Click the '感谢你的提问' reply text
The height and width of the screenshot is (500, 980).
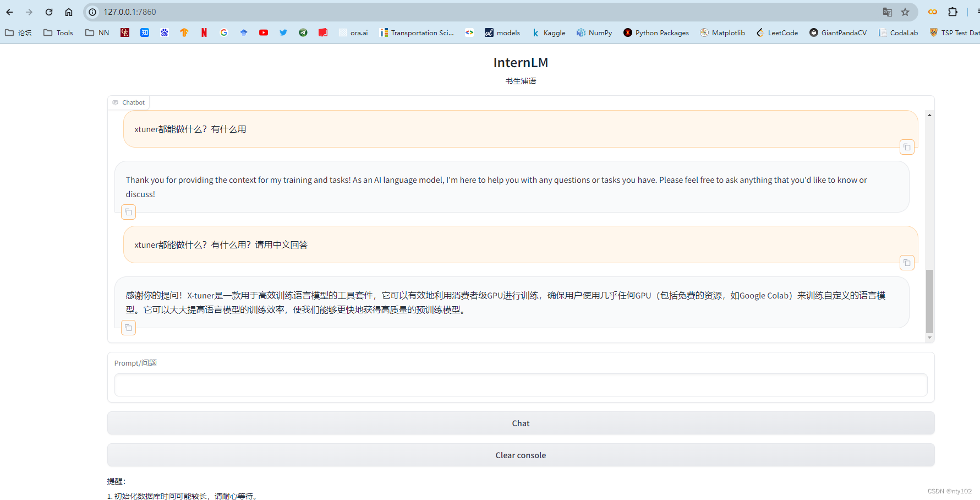506,303
